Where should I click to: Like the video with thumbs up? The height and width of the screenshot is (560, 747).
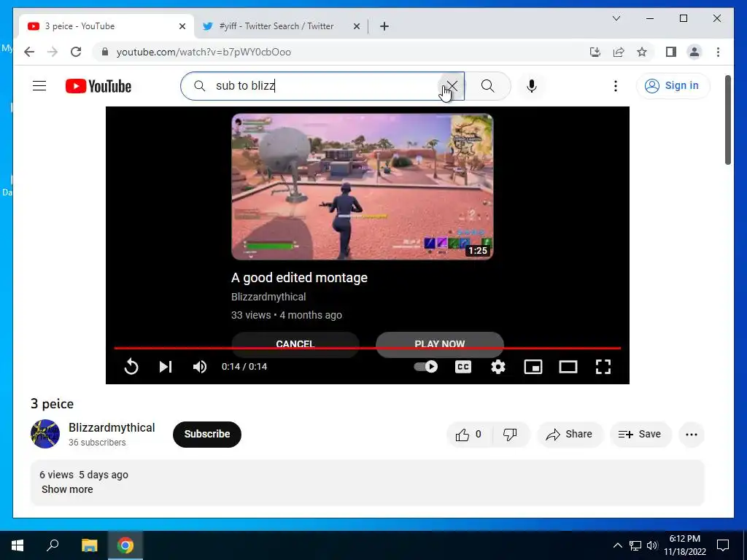tap(469, 435)
